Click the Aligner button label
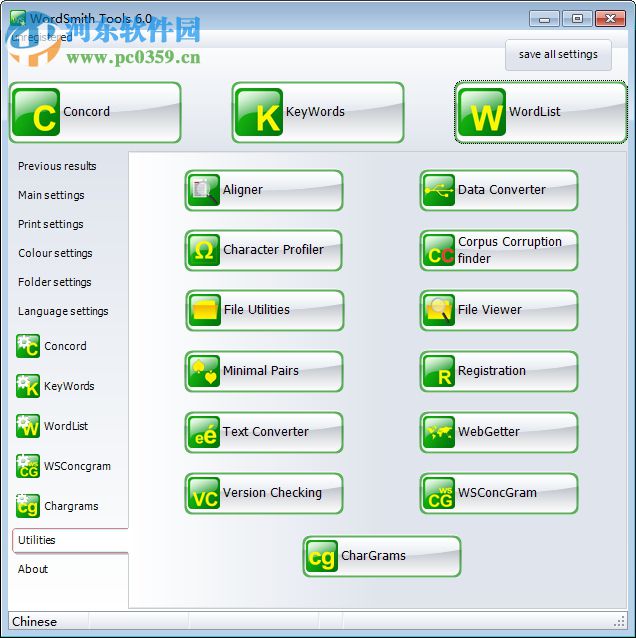This screenshot has height=638, width=636. point(243,190)
